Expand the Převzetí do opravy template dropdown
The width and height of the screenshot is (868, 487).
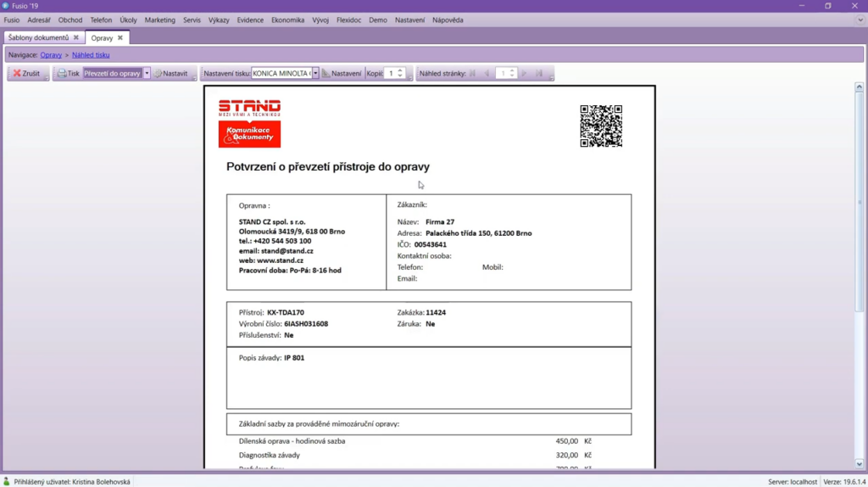[147, 74]
